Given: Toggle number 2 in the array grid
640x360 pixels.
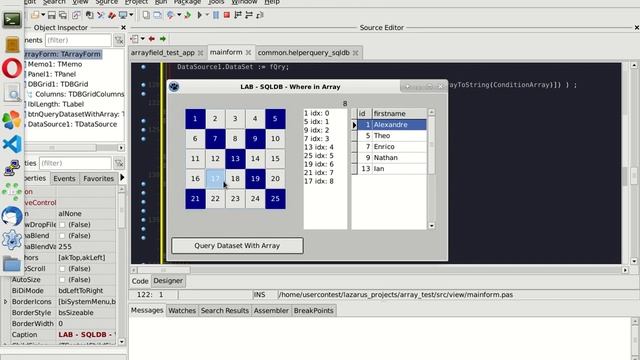Looking at the screenshot, I should pos(215,119).
